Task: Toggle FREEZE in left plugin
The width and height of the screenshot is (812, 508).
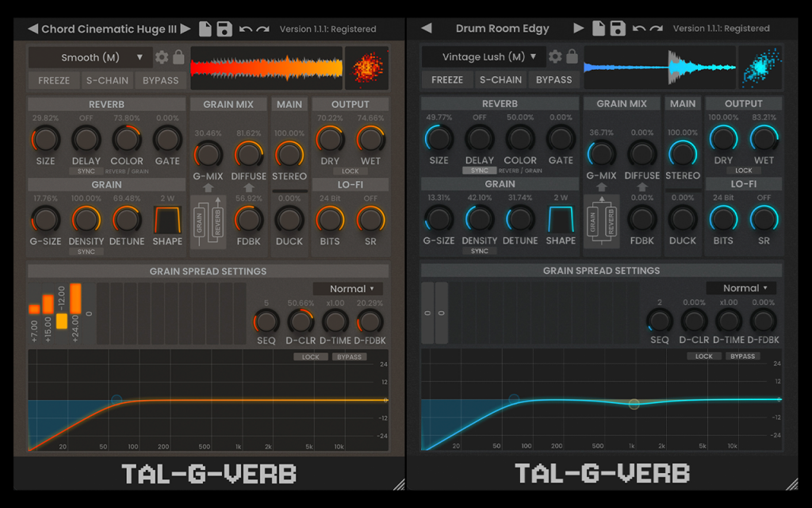Action: 54,80
